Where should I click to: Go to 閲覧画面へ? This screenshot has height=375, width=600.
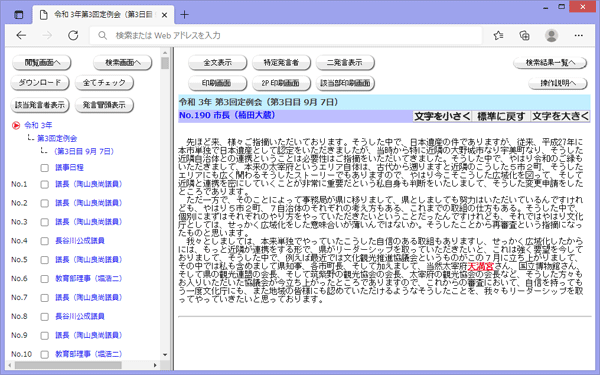point(42,63)
